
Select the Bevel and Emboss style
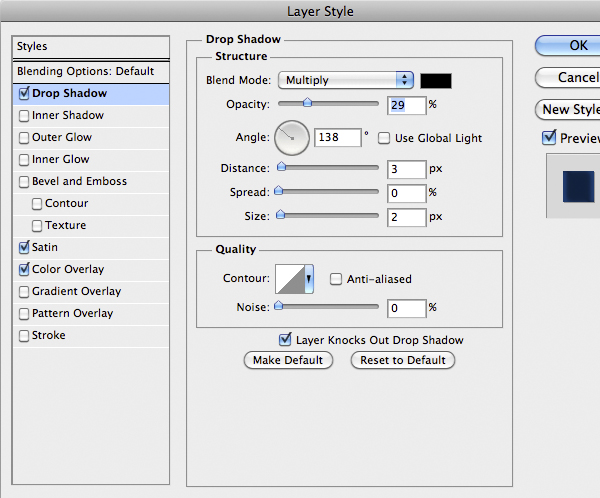coord(79,182)
